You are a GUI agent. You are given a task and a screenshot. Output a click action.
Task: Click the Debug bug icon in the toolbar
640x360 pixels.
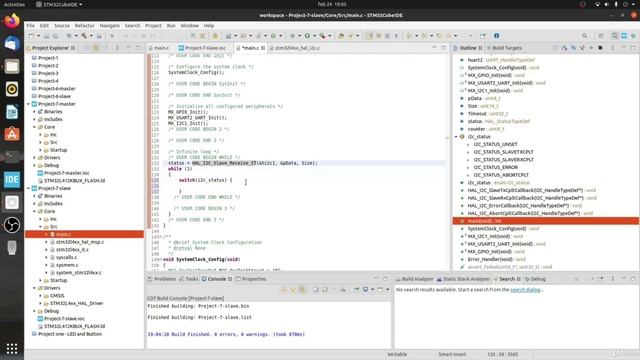pos(292,36)
